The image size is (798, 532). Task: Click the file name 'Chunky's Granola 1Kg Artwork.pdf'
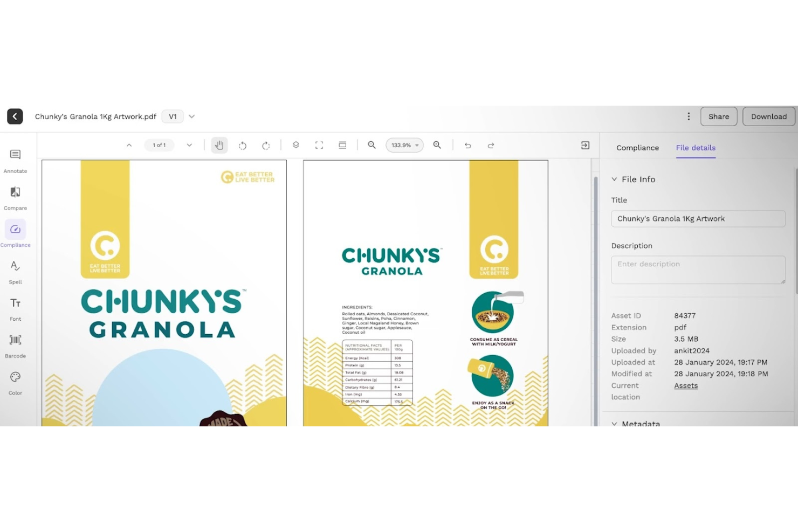click(x=95, y=116)
